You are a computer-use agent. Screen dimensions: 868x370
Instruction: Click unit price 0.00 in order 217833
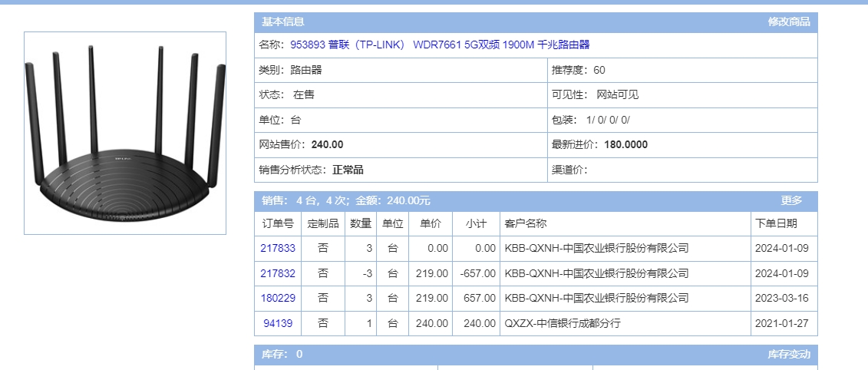tap(438, 248)
